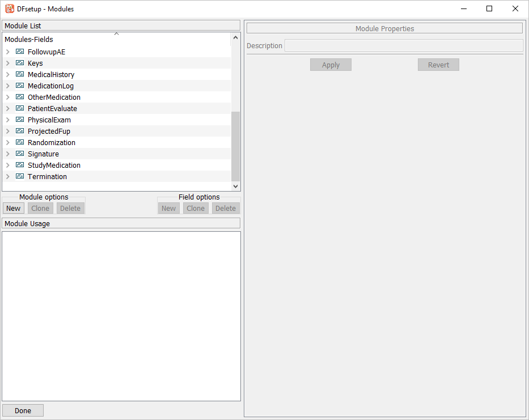This screenshot has height=420, width=529.
Task: Create a new module with New button
Action: [14, 208]
